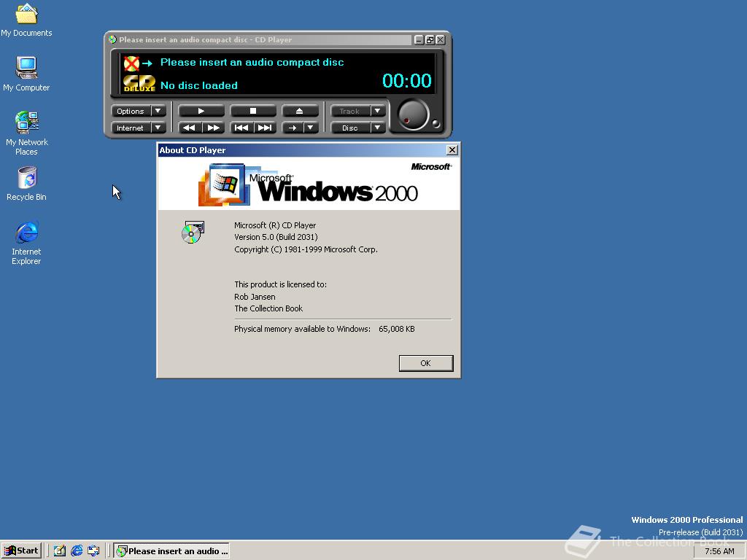Select the My Computer desktop icon
Viewport: 747px width, 560px height.
26,74
